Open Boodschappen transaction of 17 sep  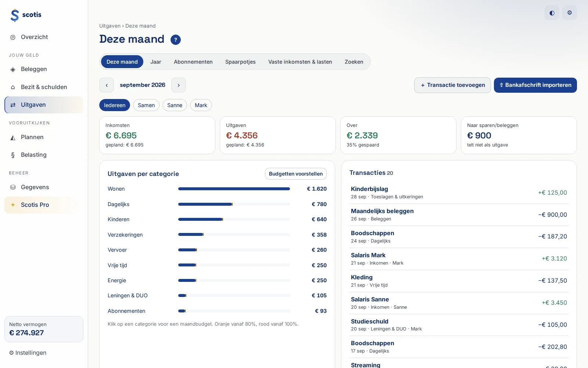click(459, 347)
